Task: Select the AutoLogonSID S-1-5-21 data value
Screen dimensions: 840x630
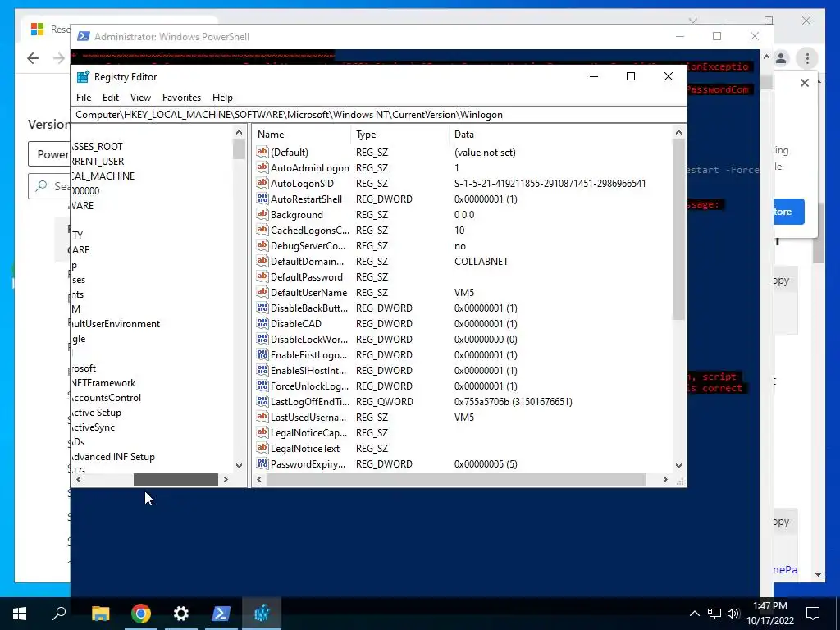Action: (x=550, y=184)
